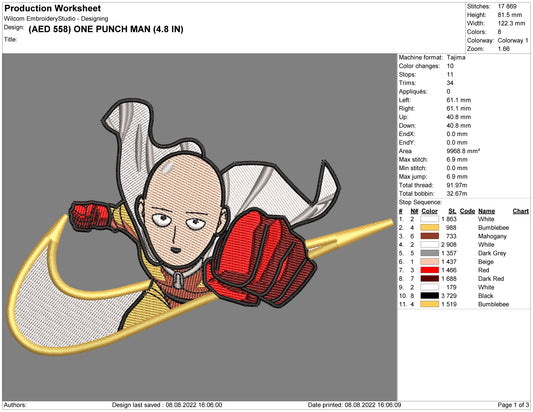Click stitch count '2 908' in stop 4
This screenshot has width=533, height=412.
[449, 245]
